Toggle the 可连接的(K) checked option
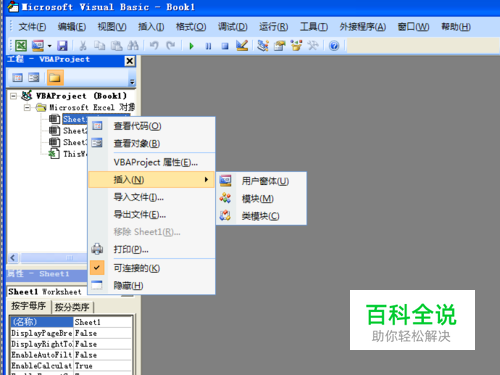Image resolution: width=500 pixels, height=375 pixels. click(152, 268)
